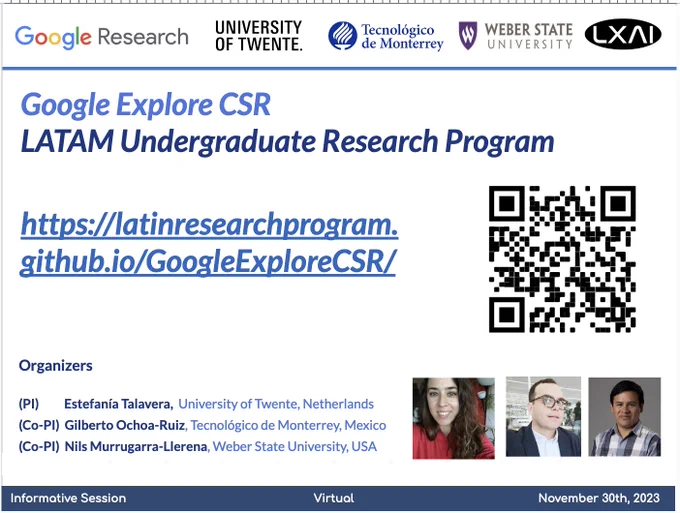Click the 'Organizers' heading
Screen dimensions: 680x513
pyautogui.click(x=56, y=366)
